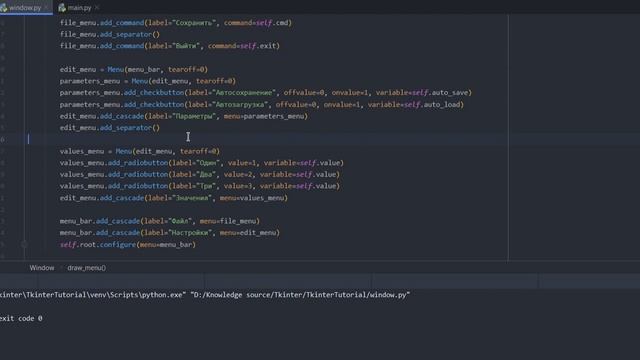Click the draw_menu() breadcrumb
The width and height of the screenshot is (640, 360).
coord(87,268)
